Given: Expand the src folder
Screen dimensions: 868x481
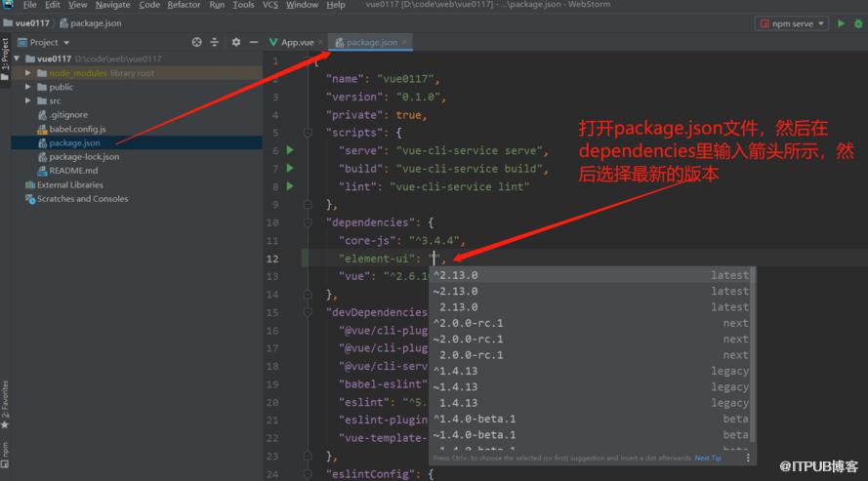Looking at the screenshot, I should [x=27, y=100].
